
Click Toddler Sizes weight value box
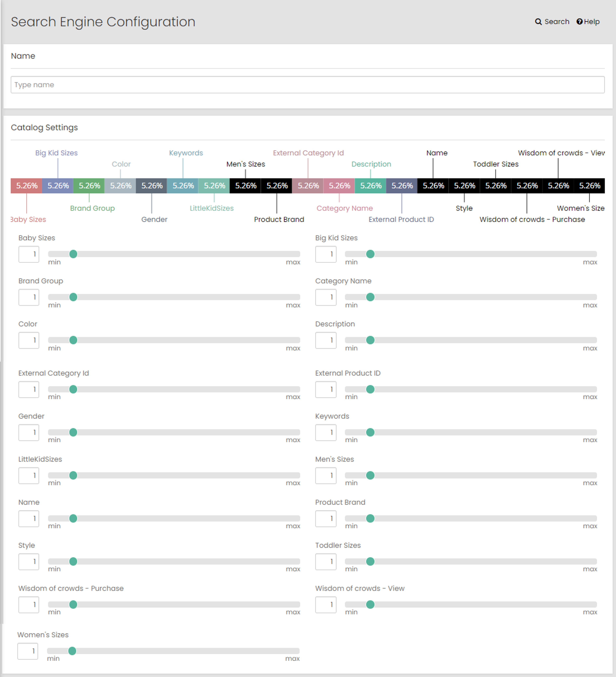[x=326, y=562]
